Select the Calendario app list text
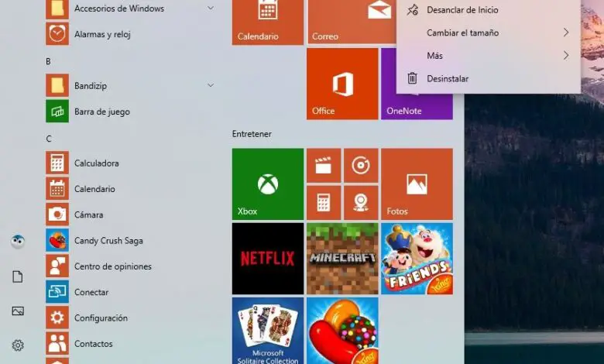Image resolution: width=604 pixels, height=364 pixels. tap(94, 189)
